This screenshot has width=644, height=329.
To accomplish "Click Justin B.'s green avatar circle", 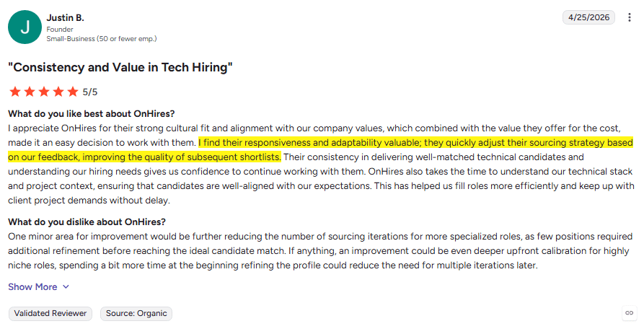I will coord(25,27).
